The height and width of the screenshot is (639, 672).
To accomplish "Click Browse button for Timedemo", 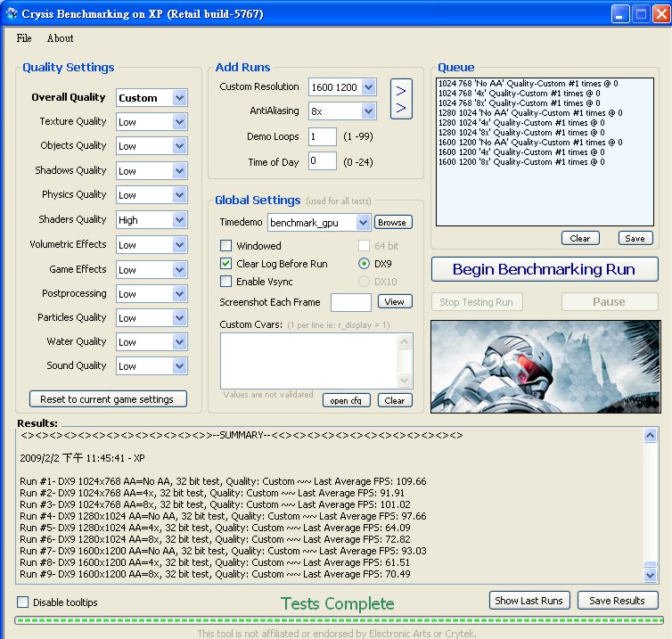I will click(x=393, y=222).
